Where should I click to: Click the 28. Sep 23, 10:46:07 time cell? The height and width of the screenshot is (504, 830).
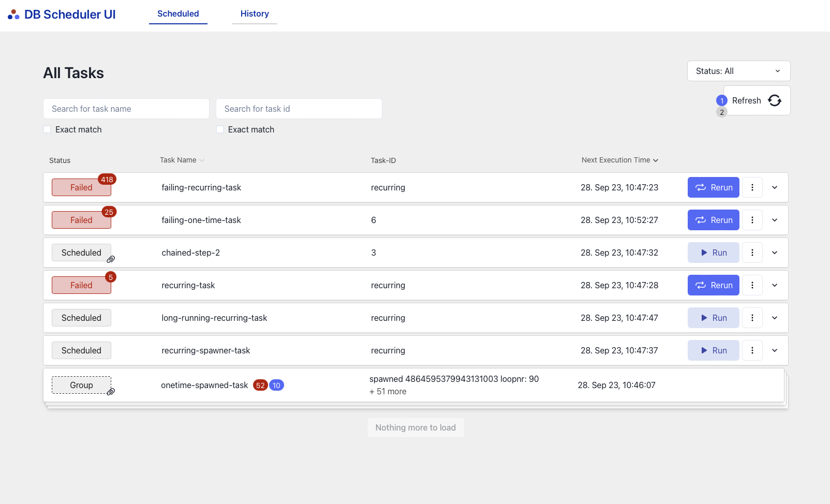[617, 385]
